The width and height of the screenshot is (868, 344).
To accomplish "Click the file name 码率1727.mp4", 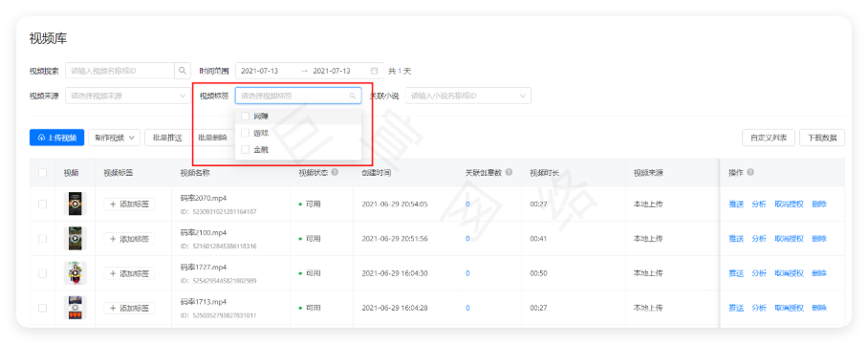I will pyautogui.click(x=204, y=268).
